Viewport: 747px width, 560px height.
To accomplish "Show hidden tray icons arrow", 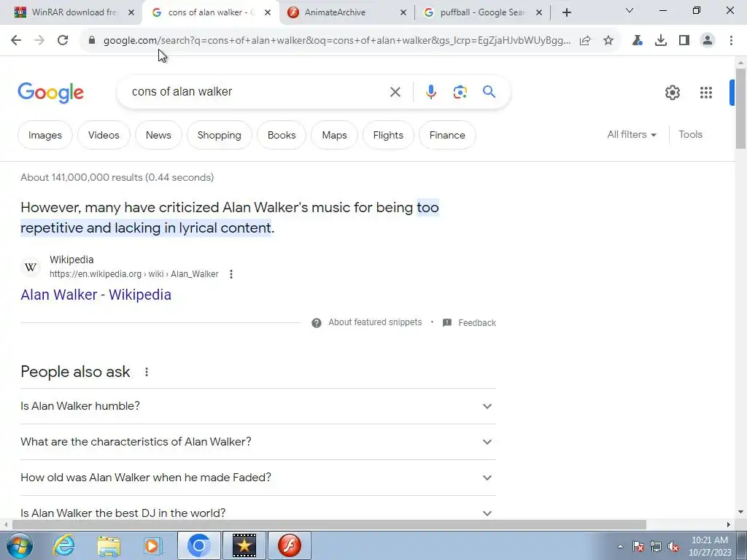I will coord(620,546).
